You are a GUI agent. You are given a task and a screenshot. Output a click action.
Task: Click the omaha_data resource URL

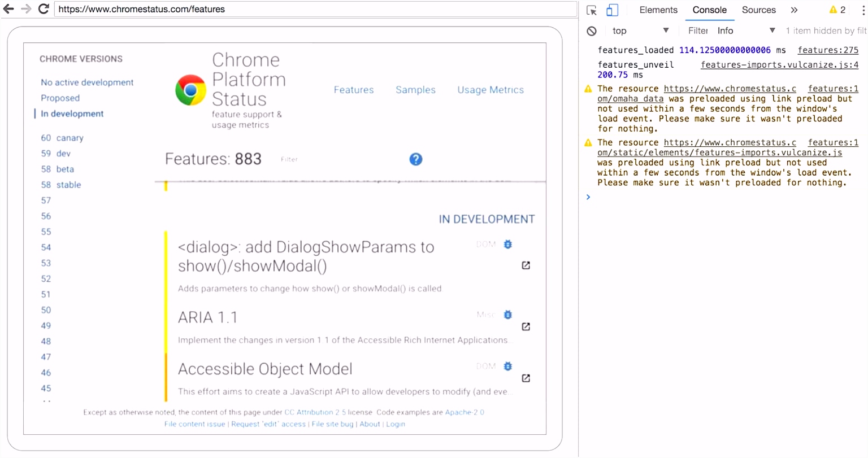(x=697, y=94)
